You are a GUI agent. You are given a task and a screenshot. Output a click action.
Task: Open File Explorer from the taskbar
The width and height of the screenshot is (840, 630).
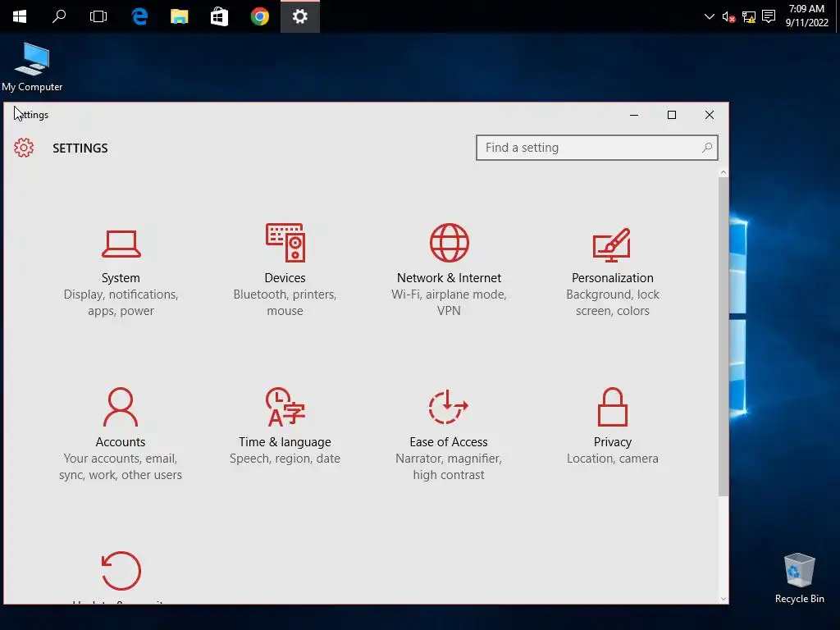coord(180,16)
